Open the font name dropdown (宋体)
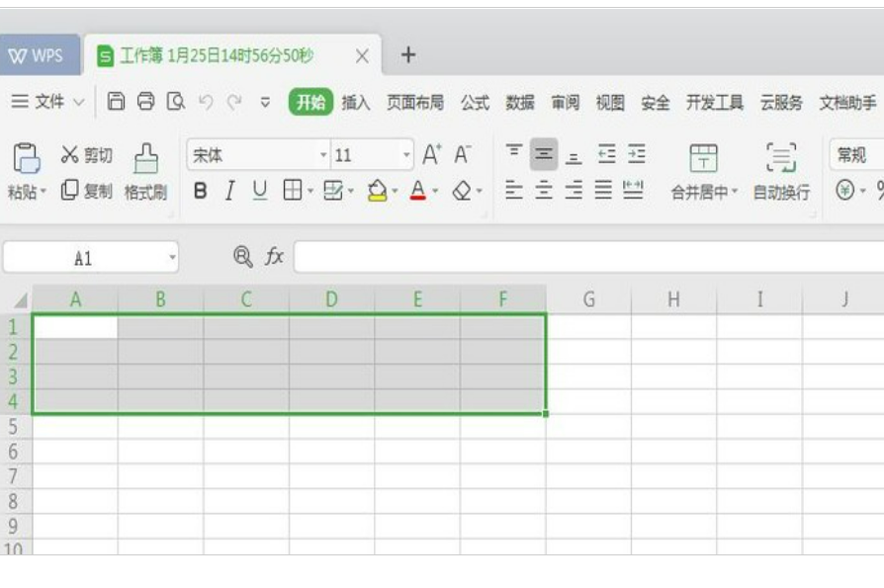884x588 pixels. 322,155
